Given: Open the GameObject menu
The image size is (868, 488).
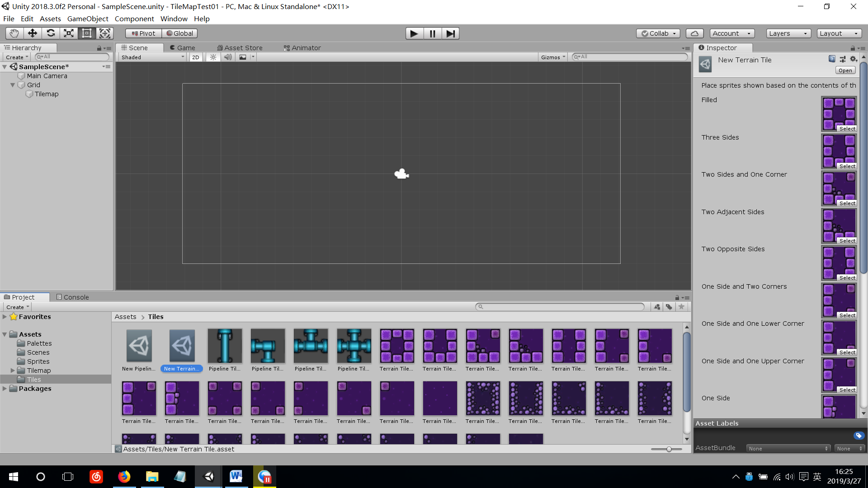Looking at the screenshot, I should click(88, 19).
